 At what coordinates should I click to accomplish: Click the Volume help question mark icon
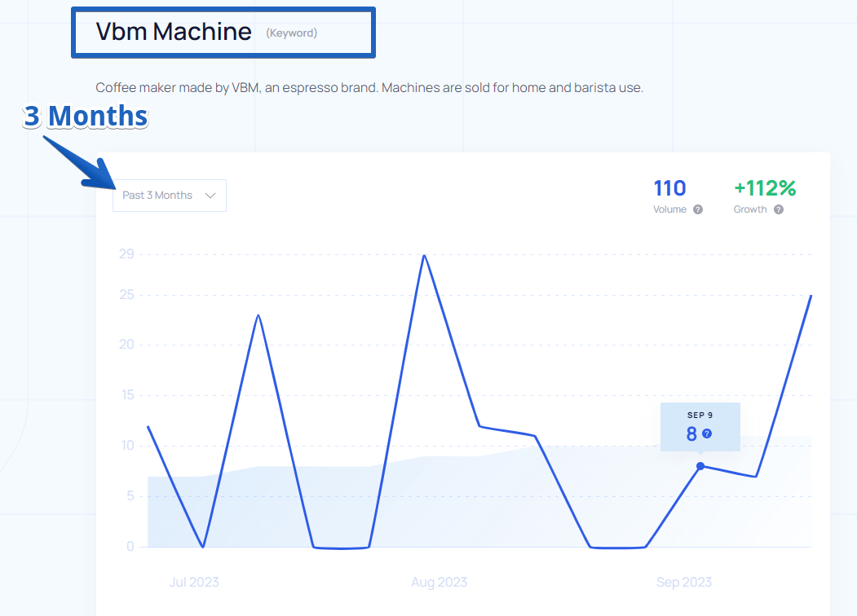[x=698, y=209]
